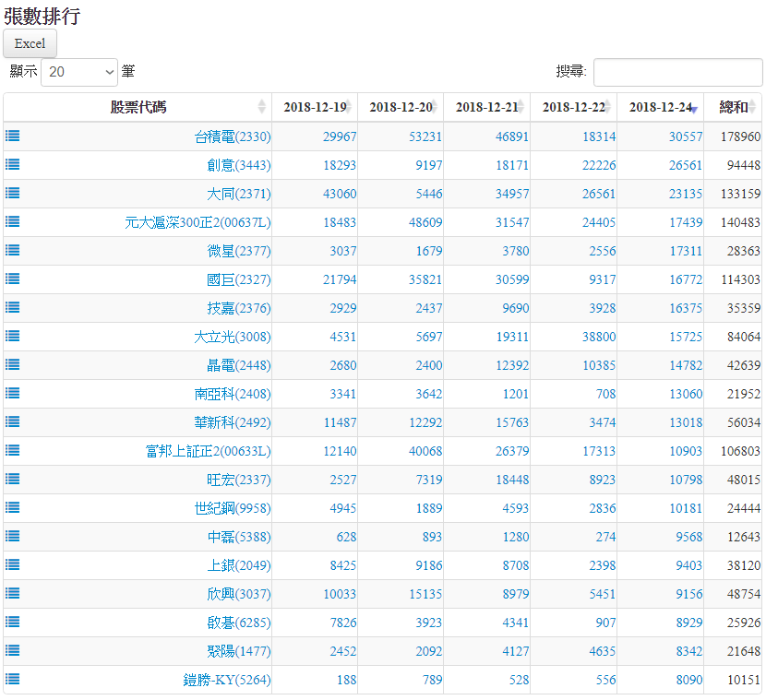Click the list icon beside 上銀(2049)
The height and width of the screenshot is (700, 766).
[x=13, y=564]
